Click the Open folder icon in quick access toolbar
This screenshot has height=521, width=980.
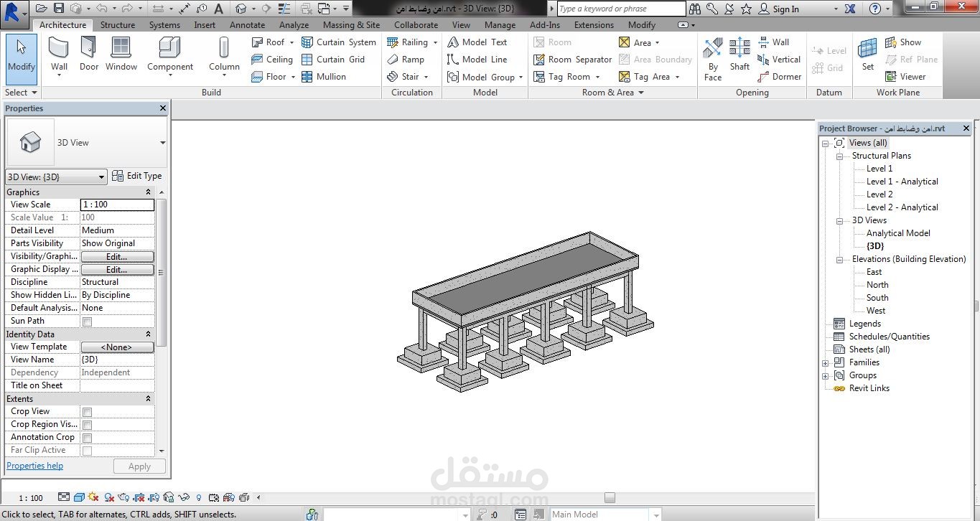pos(41,9)
